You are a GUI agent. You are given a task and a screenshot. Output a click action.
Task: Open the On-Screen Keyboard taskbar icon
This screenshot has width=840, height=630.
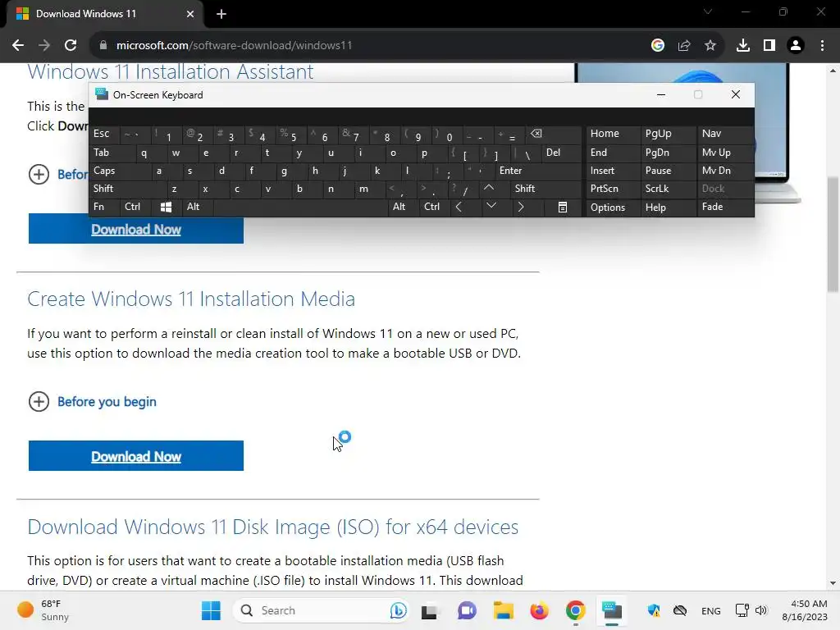[x=611, y=610]
